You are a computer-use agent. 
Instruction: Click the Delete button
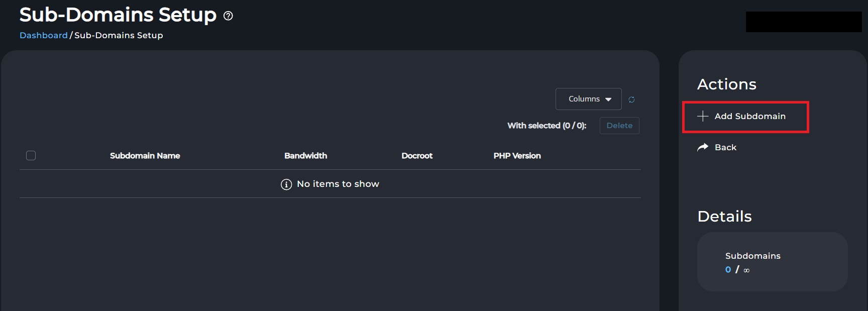point(619,126)
